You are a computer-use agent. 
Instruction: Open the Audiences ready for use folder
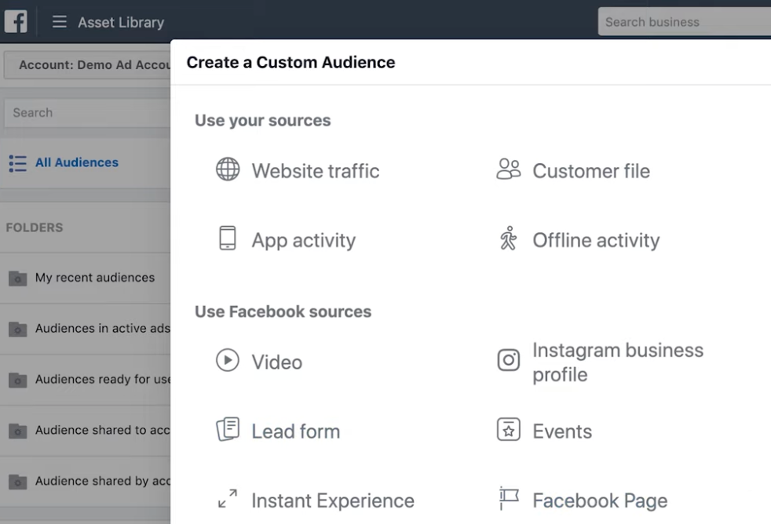(x=102, y=379)
